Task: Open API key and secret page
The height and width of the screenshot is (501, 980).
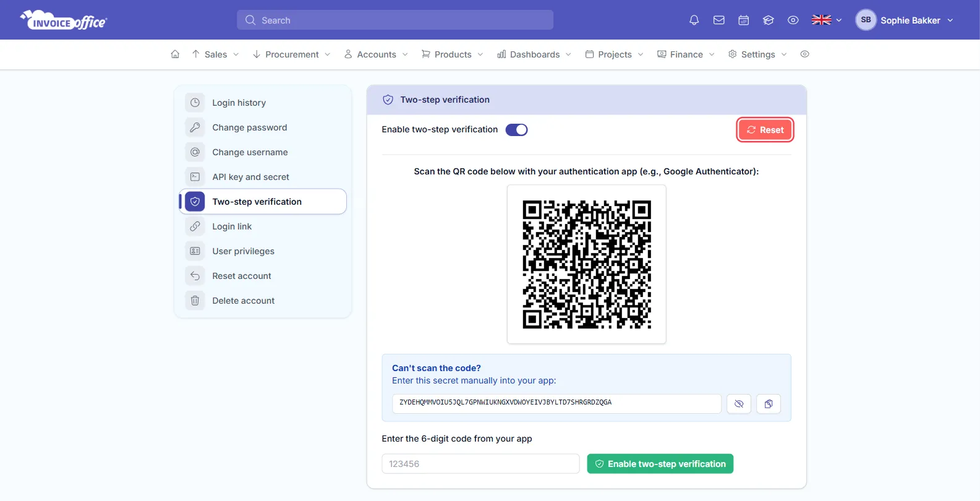Action: tap(263, 177)
